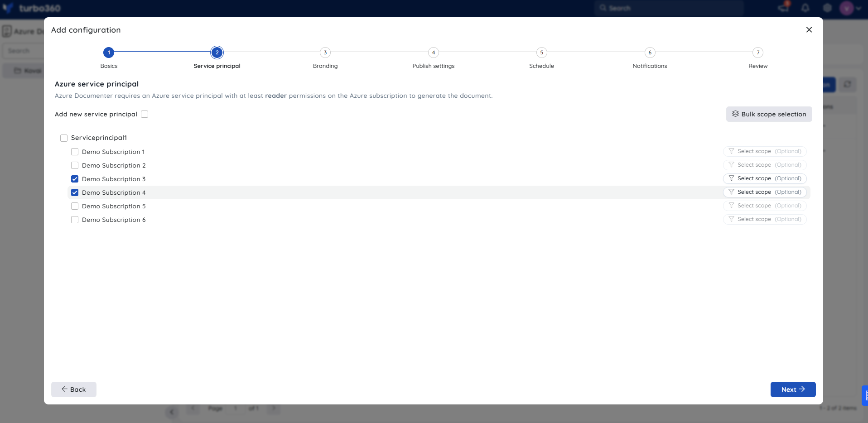The height and width of the screenshot is (423, 868).
Task: Click the Demo Subscription 5 label
Action: (114, 206)
